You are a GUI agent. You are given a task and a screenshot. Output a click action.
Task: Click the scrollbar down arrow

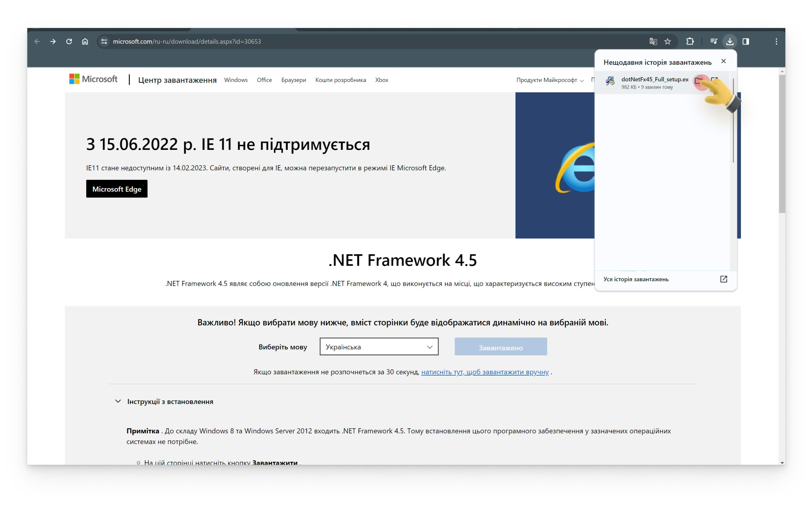point(782,463)
